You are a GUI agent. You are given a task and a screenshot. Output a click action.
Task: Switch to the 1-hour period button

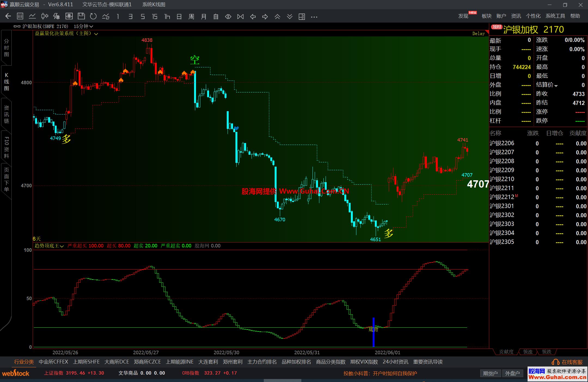(x=167, y=17)
